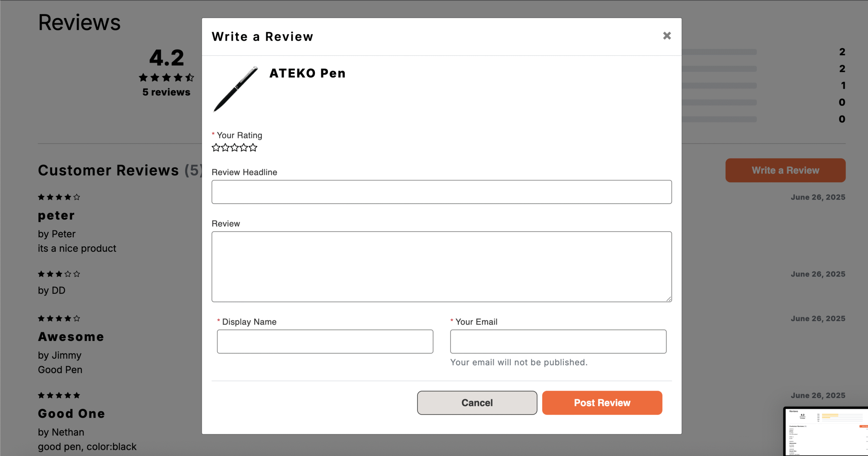
Task: Close the Write a Review dialog
Action: (667, 36)
